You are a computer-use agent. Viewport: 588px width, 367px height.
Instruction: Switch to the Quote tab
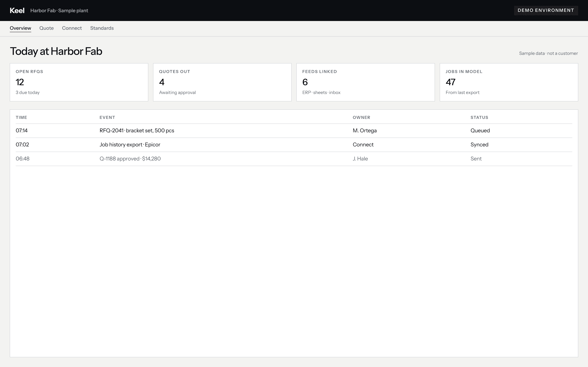[46, 28]
